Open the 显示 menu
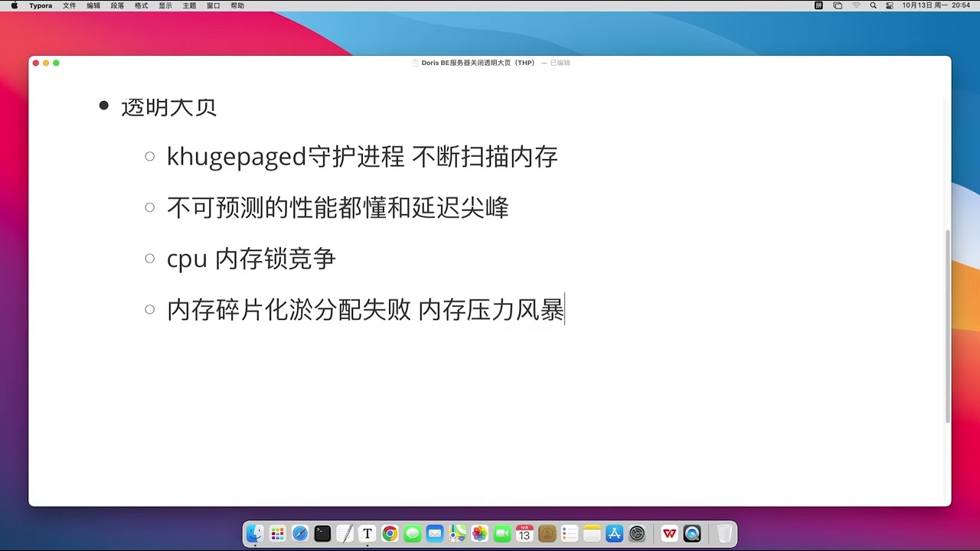Viewport: 980px width, 551px height. pyautogui.click(x=165, y=5)
